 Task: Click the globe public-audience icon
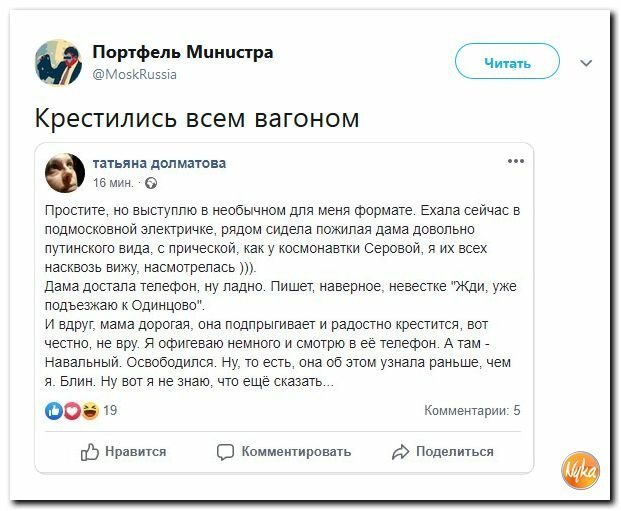coord(151,183)
